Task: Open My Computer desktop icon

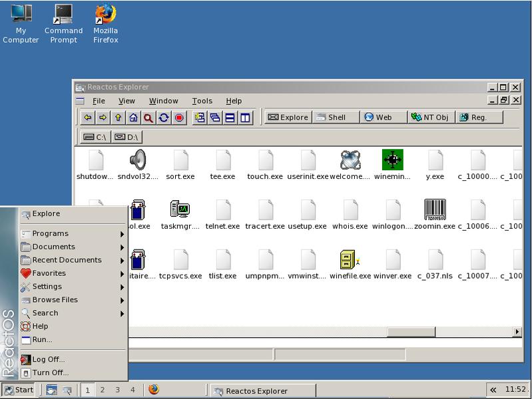Action: click(x=21, y=23)
